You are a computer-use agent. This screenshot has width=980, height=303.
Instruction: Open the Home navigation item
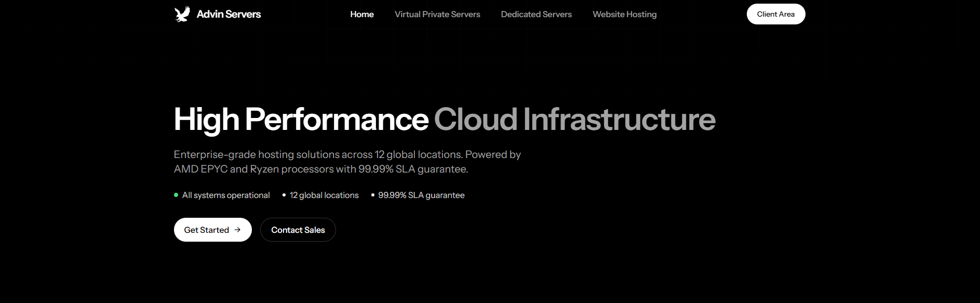(x=361, y=14)
